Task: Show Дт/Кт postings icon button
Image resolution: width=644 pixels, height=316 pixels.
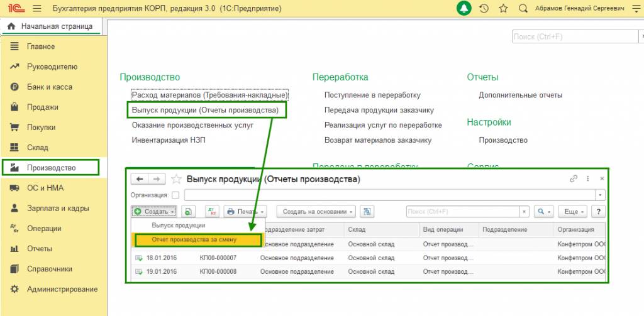Action: point(213,212)
